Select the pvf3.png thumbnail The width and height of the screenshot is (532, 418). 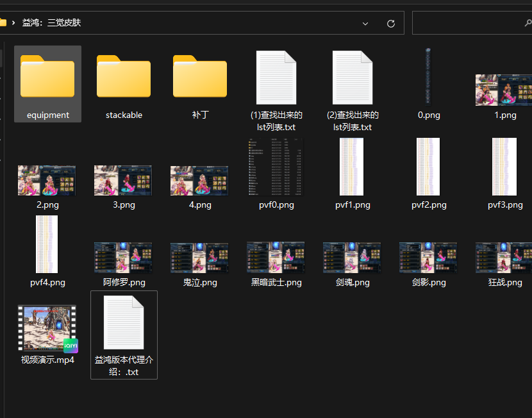(504, 167)
